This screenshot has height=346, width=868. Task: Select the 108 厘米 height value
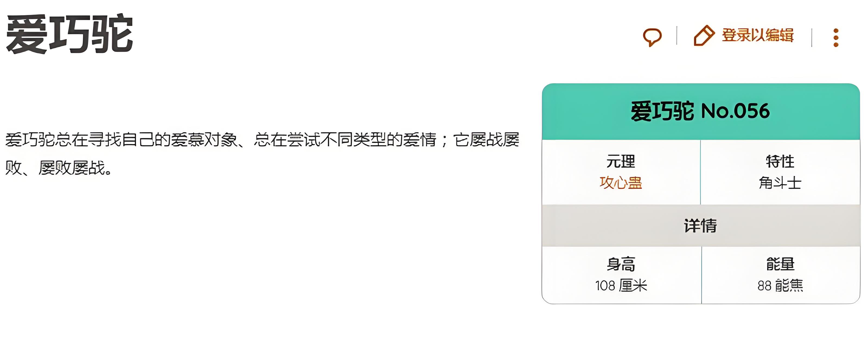tap(621, 286)
